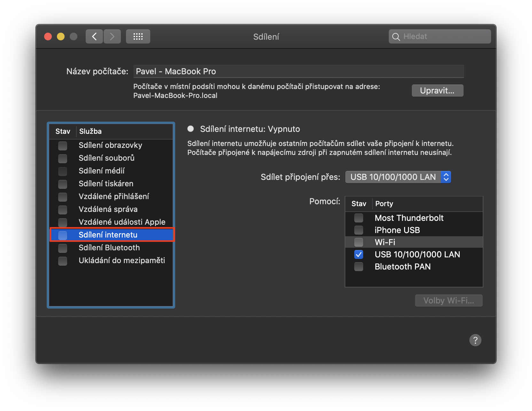Open the Sdílet připojení přes dropdown
532x411 pixels.
(x=398, y=177)
